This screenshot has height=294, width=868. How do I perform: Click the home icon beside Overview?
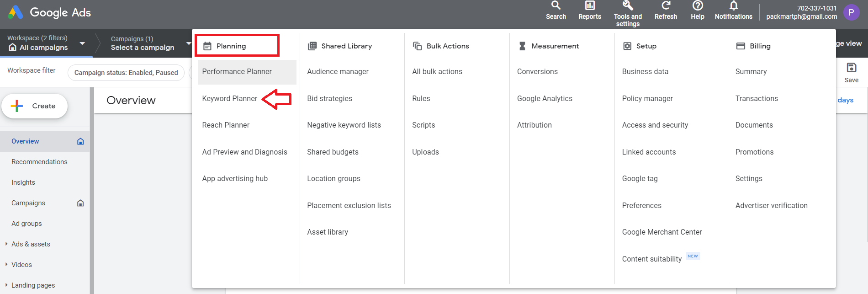click(x=80, y=141)
